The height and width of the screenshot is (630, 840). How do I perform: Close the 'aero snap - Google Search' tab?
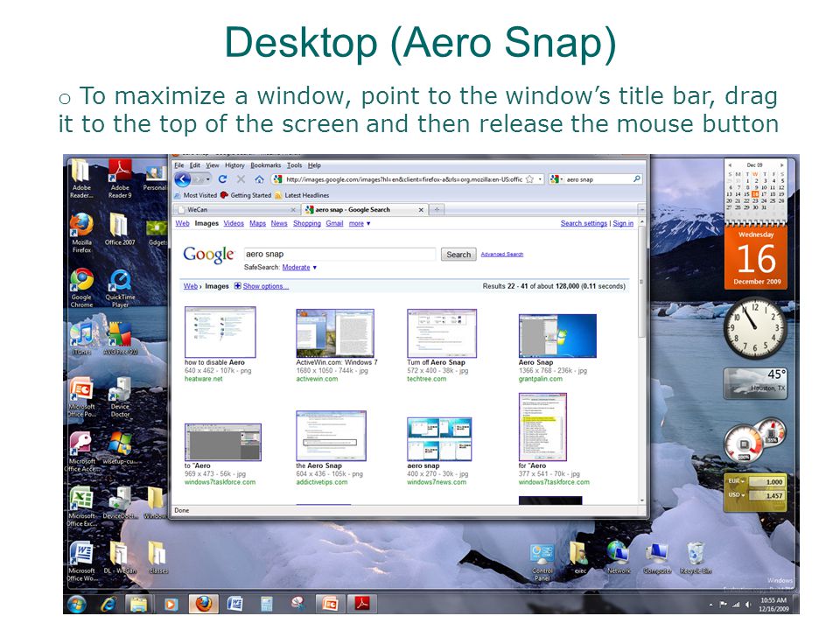[x=421, y=210]
